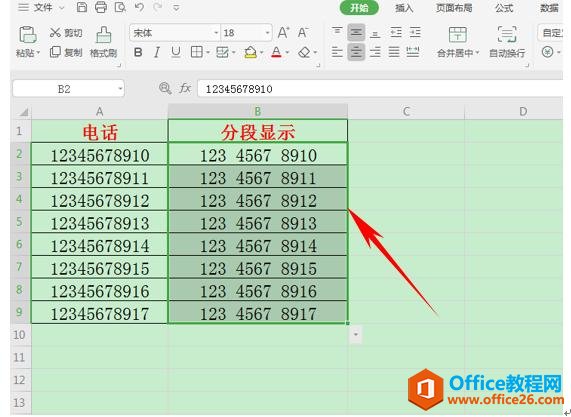
Task: Expand the font color dropdown arrow
Action: [287, 53]
